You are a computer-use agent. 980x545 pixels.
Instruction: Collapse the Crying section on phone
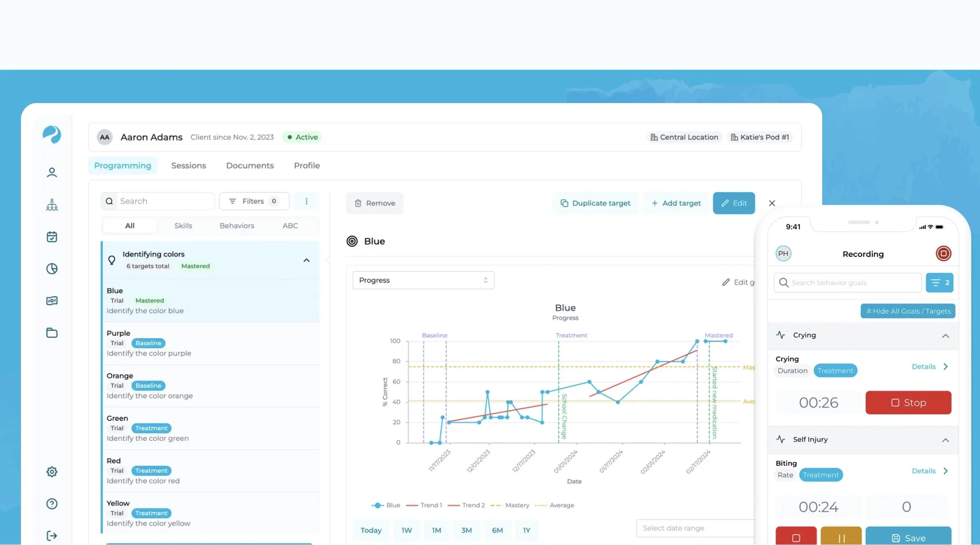click(x=946, y=336)
